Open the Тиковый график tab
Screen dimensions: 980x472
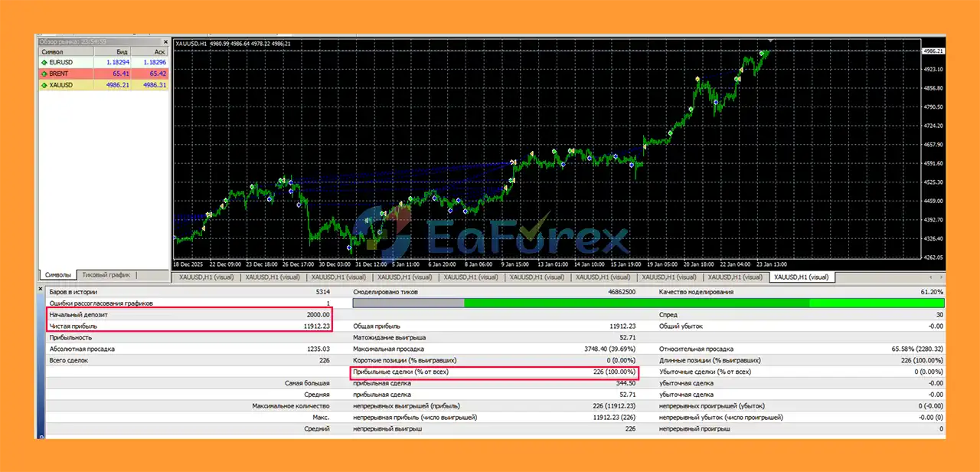[x=106, y=275]
